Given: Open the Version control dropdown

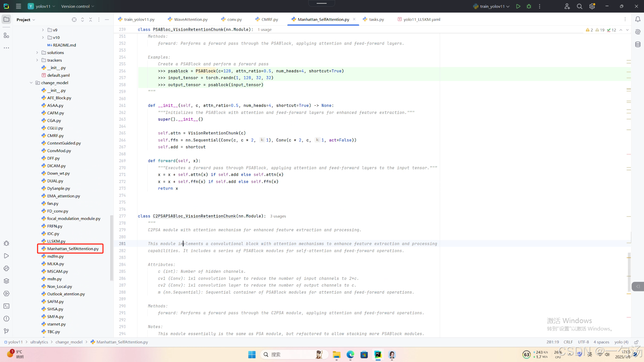Looking at the screenshot, I should point(77,6).
